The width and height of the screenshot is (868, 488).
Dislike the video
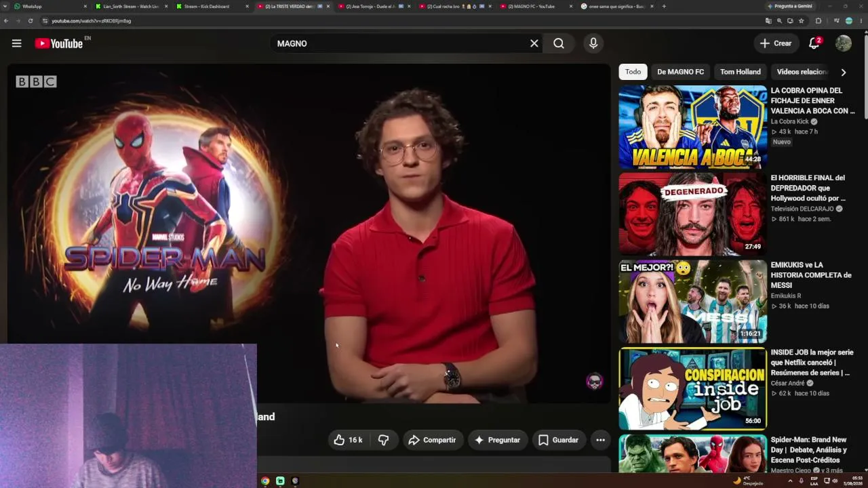coord(384,440)
